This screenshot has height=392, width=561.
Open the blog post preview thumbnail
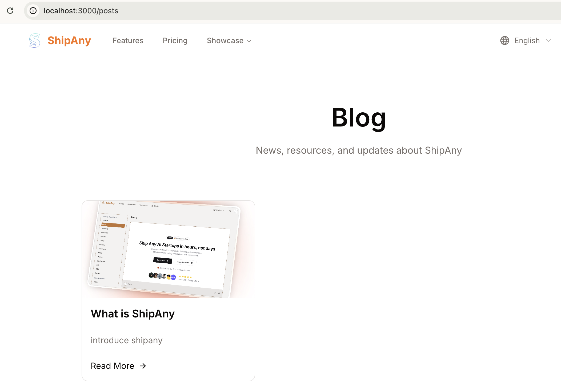(168, 249)
